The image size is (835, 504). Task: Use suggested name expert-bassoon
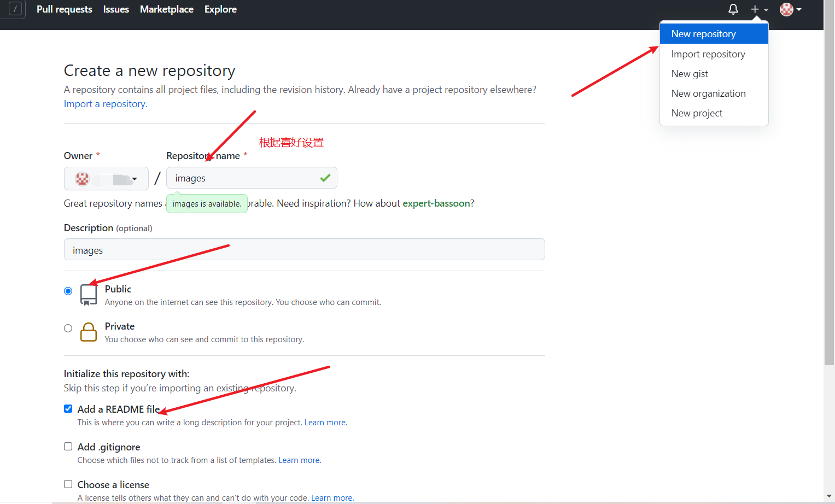tap(436, 203)
